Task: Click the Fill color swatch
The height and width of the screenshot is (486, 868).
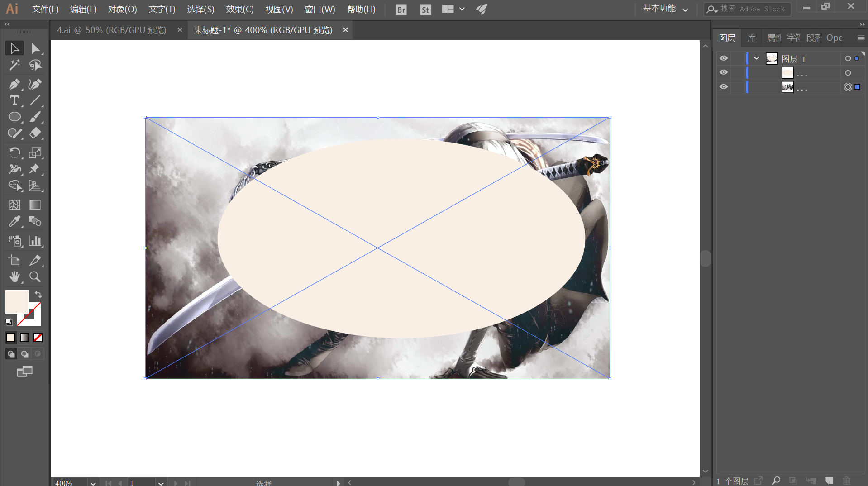Action: coord(17,302)
